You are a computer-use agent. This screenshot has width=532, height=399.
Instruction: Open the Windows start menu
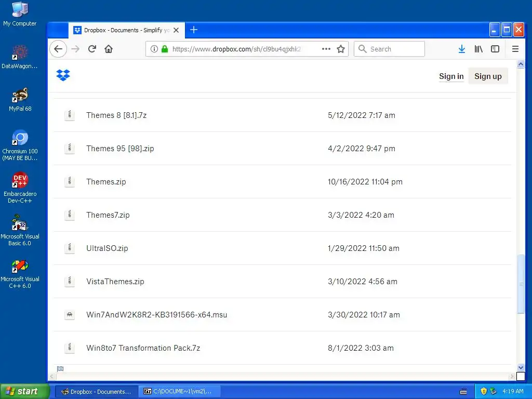tap(25, 392)
